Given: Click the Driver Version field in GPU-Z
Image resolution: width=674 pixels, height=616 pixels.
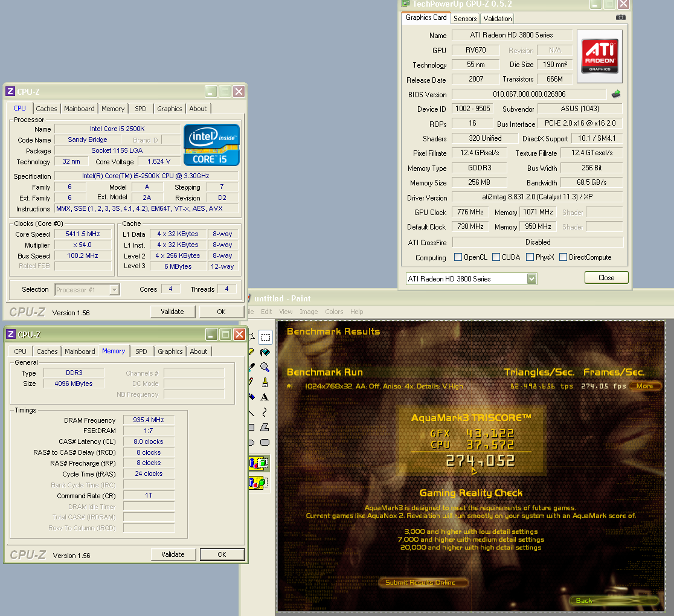Looking at the screenshot, I should click(538, 197).
